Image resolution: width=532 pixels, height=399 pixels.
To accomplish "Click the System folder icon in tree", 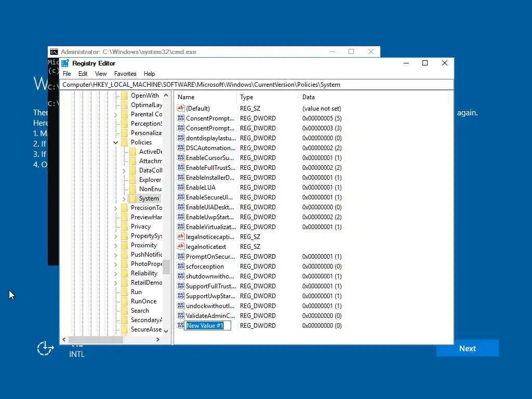I will (132, 198).
